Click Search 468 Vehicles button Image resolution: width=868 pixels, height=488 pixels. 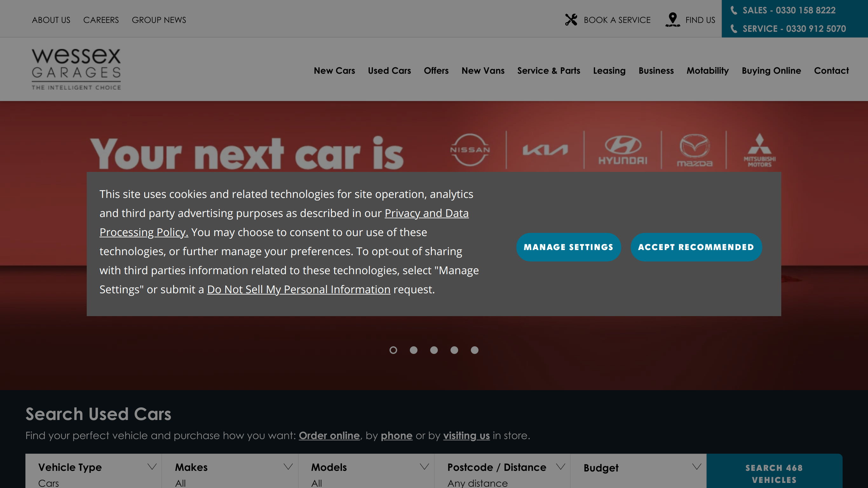[x=774, y=471]
